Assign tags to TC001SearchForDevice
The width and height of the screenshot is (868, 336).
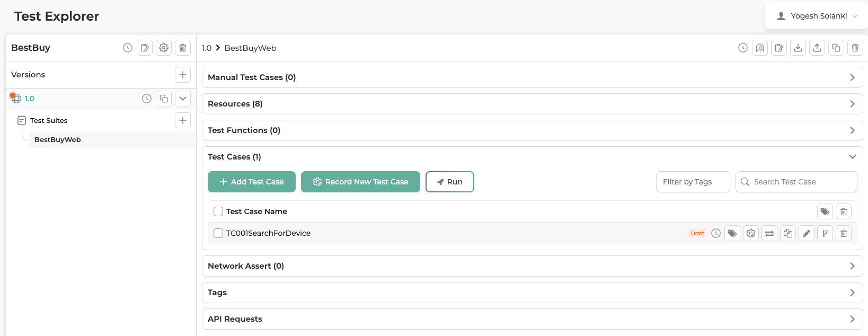click(732, 233)
